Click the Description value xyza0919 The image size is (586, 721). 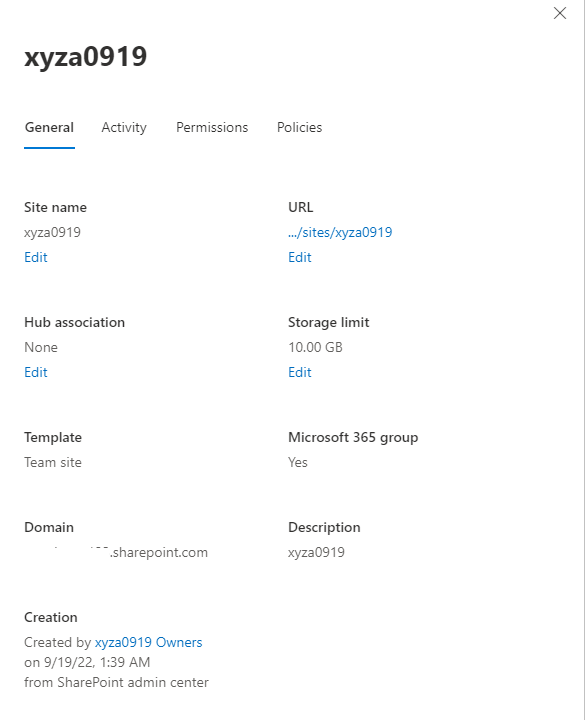click(316, 552)
